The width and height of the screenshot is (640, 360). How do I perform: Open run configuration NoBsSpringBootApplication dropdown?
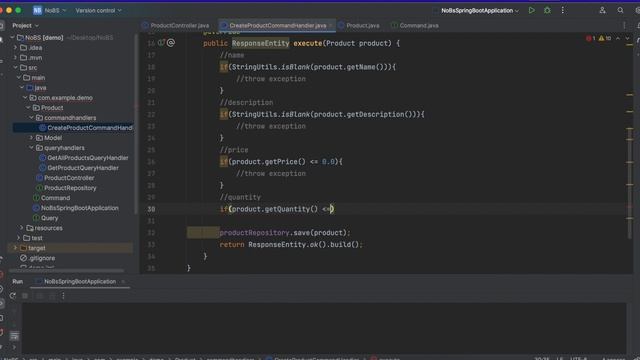[x=480, y=10]
